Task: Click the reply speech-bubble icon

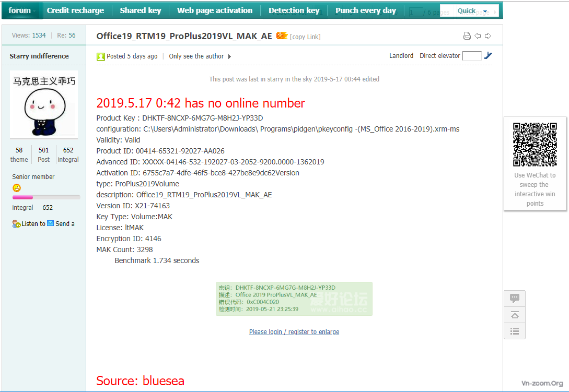Action: (515, 299)
